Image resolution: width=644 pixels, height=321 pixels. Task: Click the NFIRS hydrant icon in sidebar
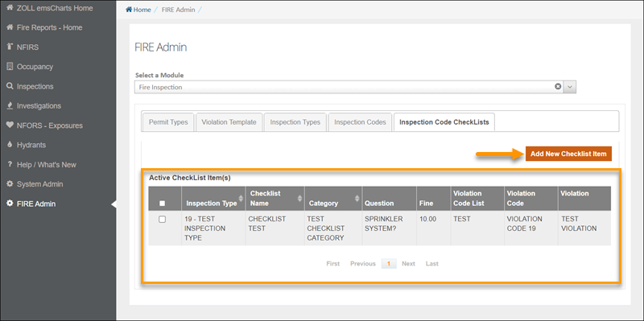point(10,47)
